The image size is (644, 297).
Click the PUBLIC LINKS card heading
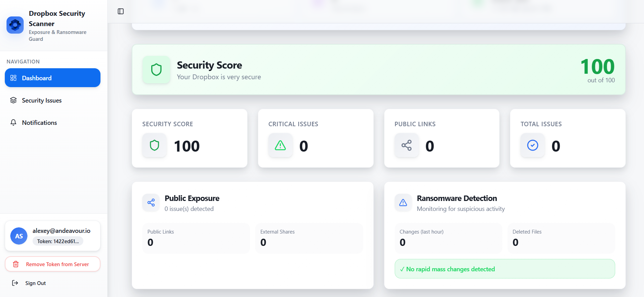415,124
